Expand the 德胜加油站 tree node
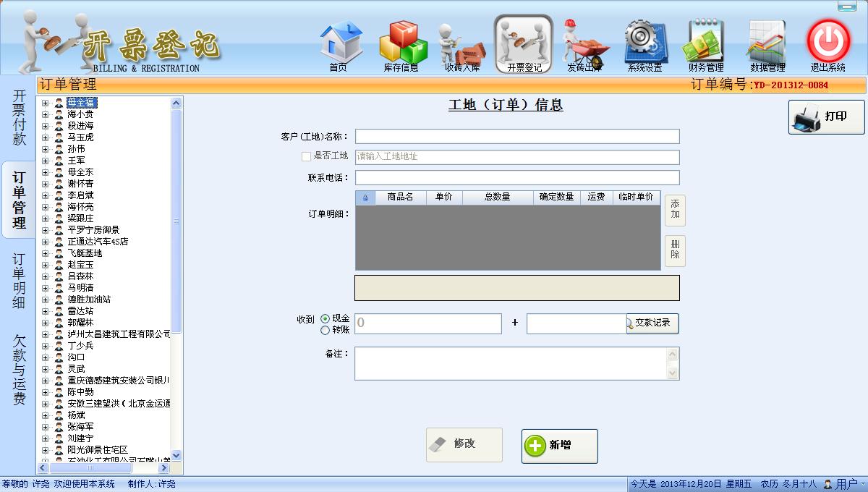Viewport: 868px width, 492px height. click(45, 300)
